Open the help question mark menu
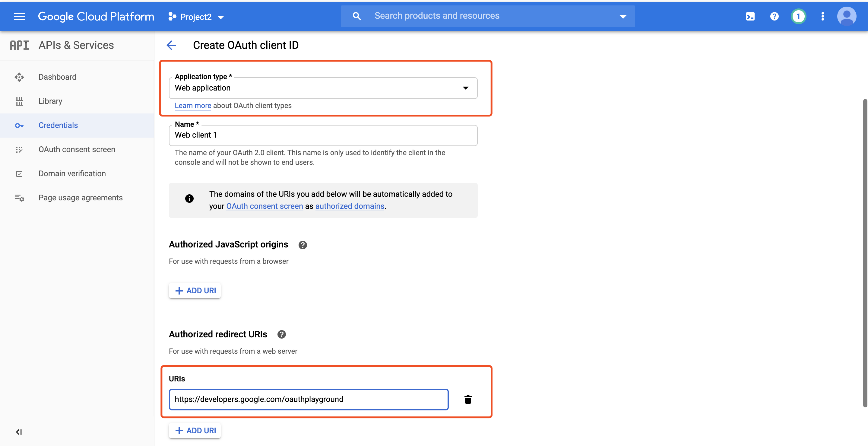This screenshot has width=868, height=446. coord(774,16)
